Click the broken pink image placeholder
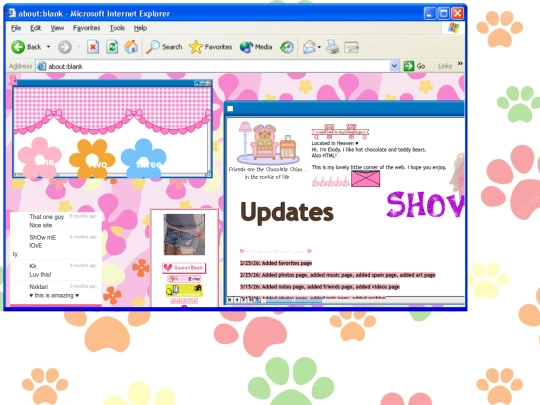 365,179
